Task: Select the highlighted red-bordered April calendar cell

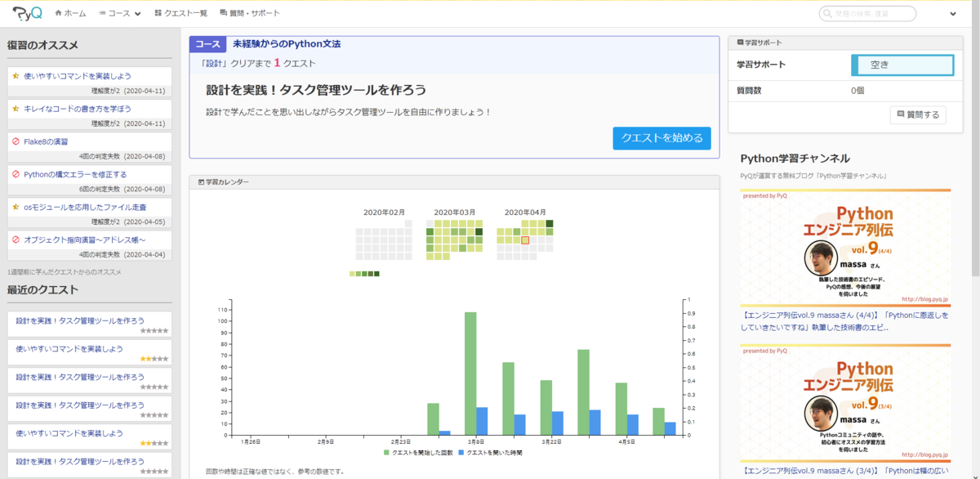Action: pyautogui.click(x=526, y=240)
